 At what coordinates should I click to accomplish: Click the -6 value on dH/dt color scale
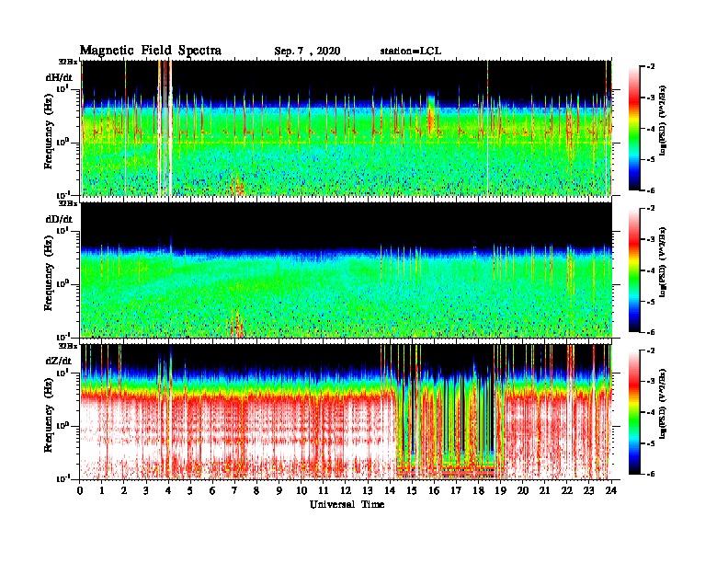pyautogui.click(x=651, y=190)
